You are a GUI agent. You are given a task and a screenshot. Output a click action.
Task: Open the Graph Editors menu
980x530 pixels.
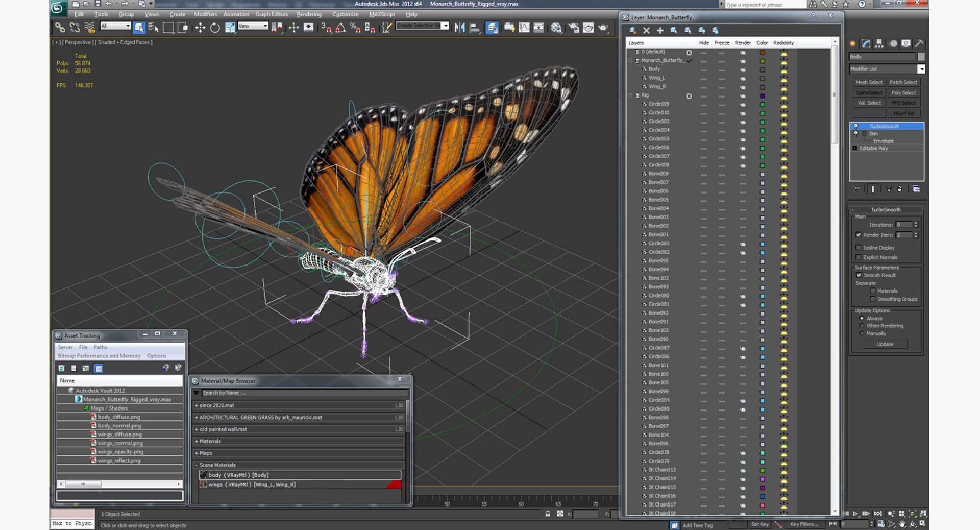pyautogui.click(x=272, y=14)
